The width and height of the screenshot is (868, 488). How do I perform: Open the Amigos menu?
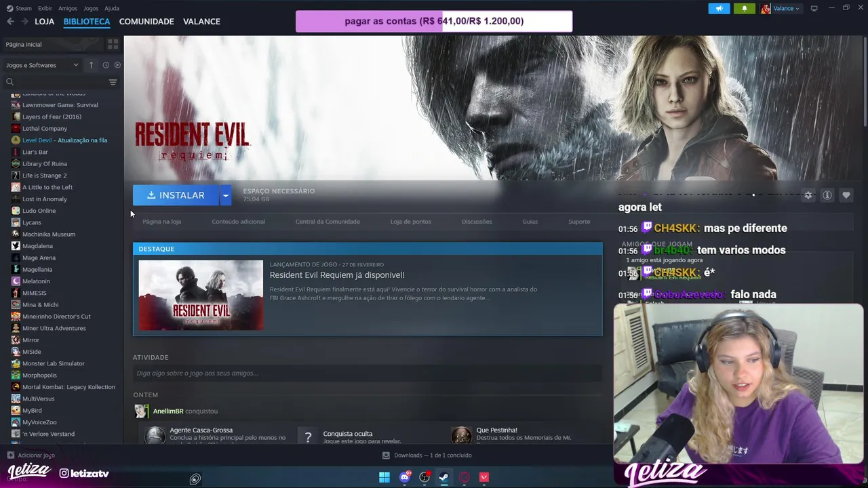(68, 8)
